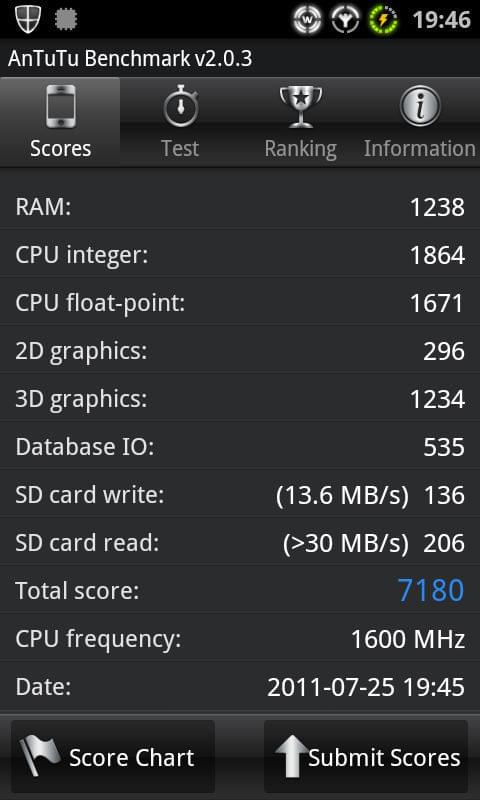Open the Scores tab phone icon
Viewport: 480px width, 800px height.
[x=61, y=107]
